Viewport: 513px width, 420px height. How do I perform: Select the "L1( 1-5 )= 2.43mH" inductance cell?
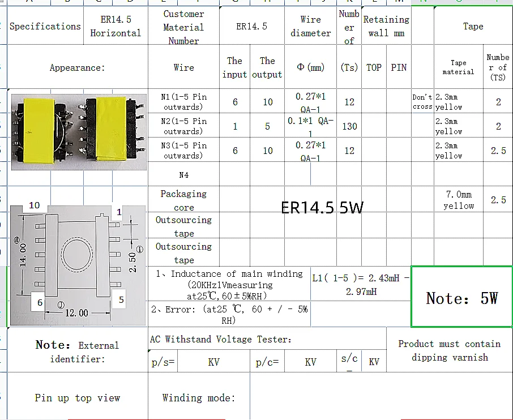pos(360,283)
